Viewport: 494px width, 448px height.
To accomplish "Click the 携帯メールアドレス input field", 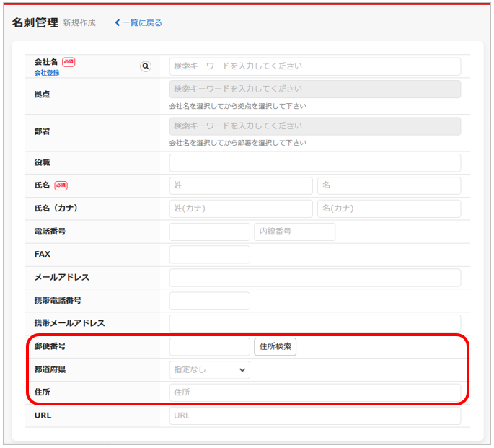I will pyautogui.click(x=314, y=323).
